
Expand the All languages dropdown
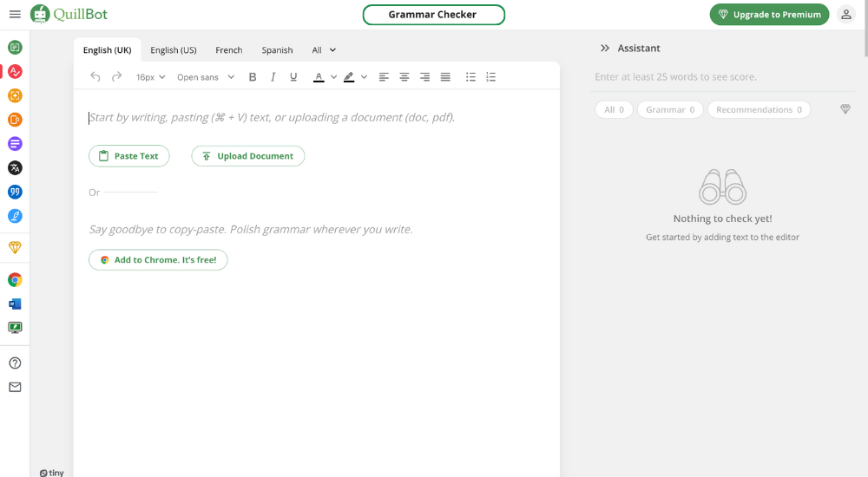(324, 50)
